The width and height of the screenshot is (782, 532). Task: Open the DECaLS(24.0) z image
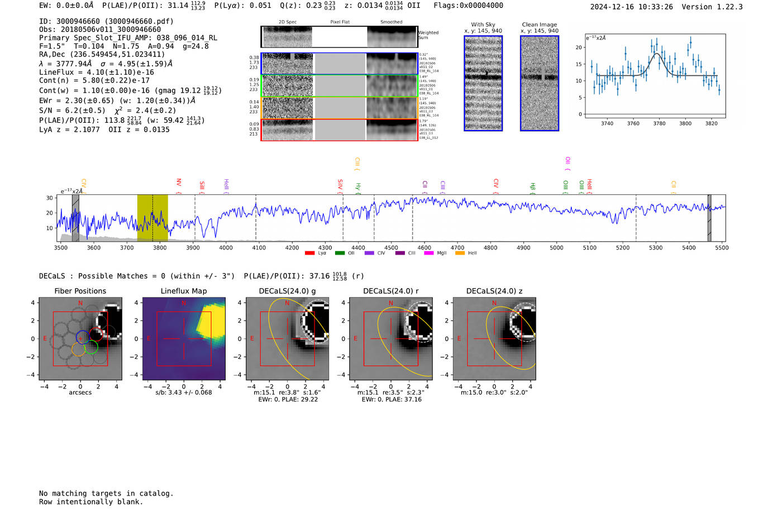point(494,339)
